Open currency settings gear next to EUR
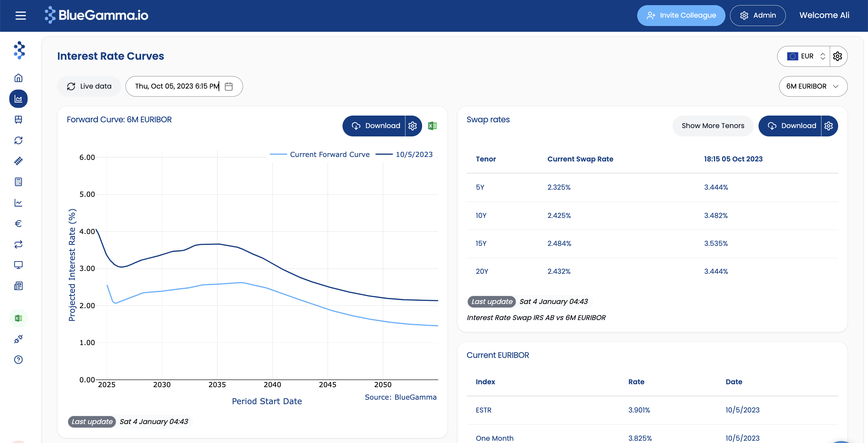 838,56
